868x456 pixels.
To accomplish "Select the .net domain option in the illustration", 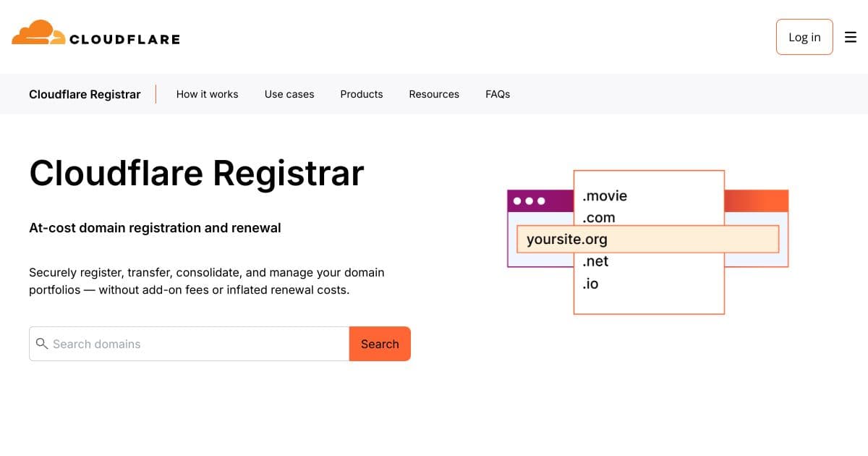I will (595, 261).
